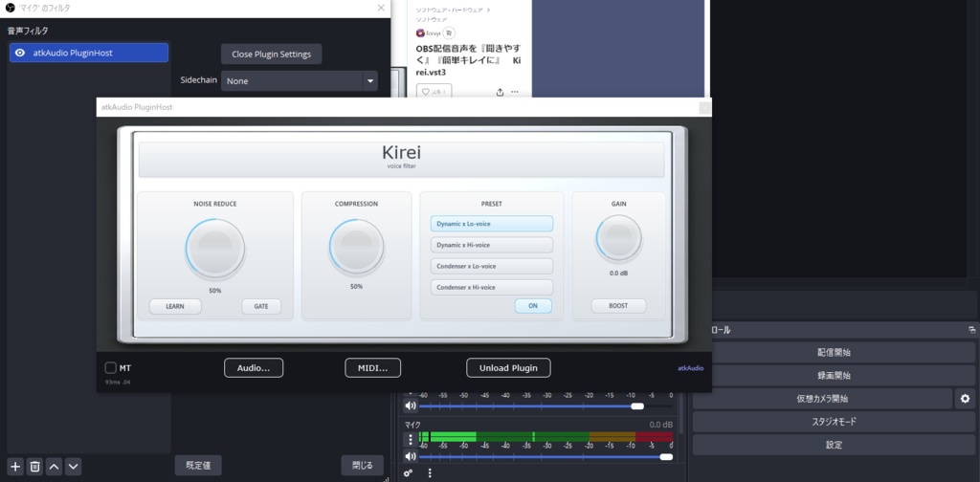Image resolution: width=980 pixels, height=482 pixels.
Task: Open the Kirei.vst3 article title link
Action: tap(468, 60)
